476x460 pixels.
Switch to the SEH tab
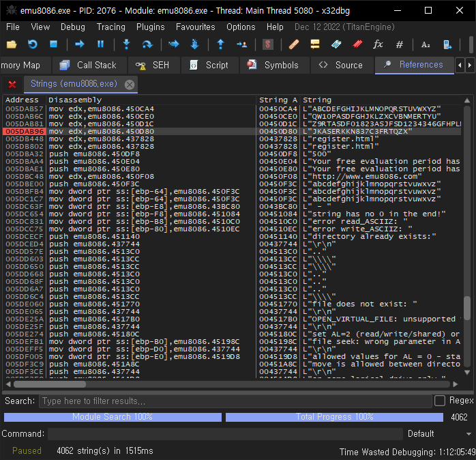click(x=153, y=65)
